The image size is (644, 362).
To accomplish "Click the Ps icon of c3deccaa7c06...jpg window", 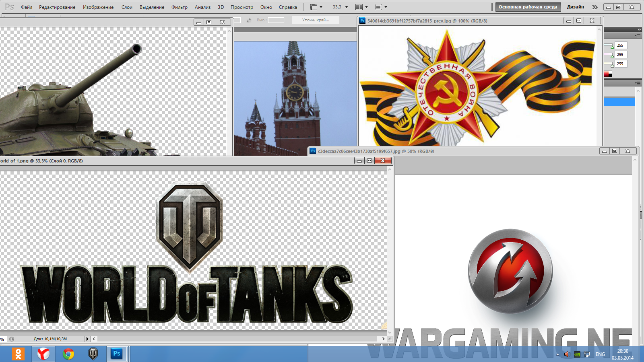I will pyautogui.click(x=313, y=151).
